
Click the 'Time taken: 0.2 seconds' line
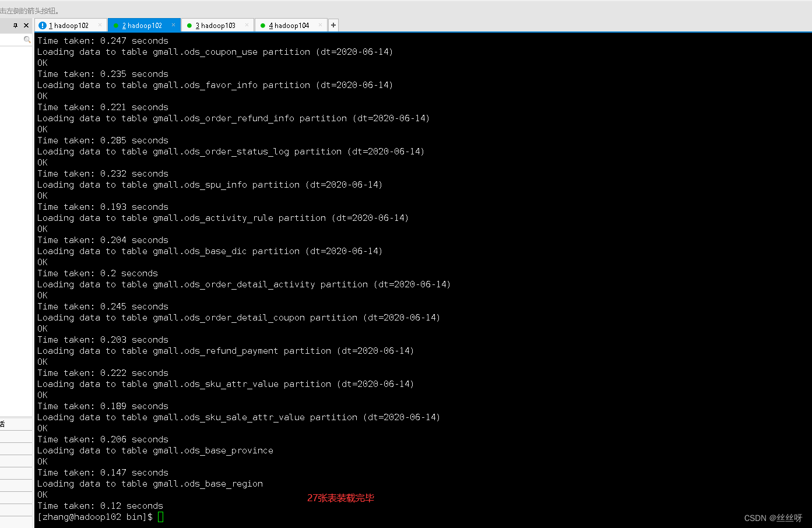coord(97,273)
